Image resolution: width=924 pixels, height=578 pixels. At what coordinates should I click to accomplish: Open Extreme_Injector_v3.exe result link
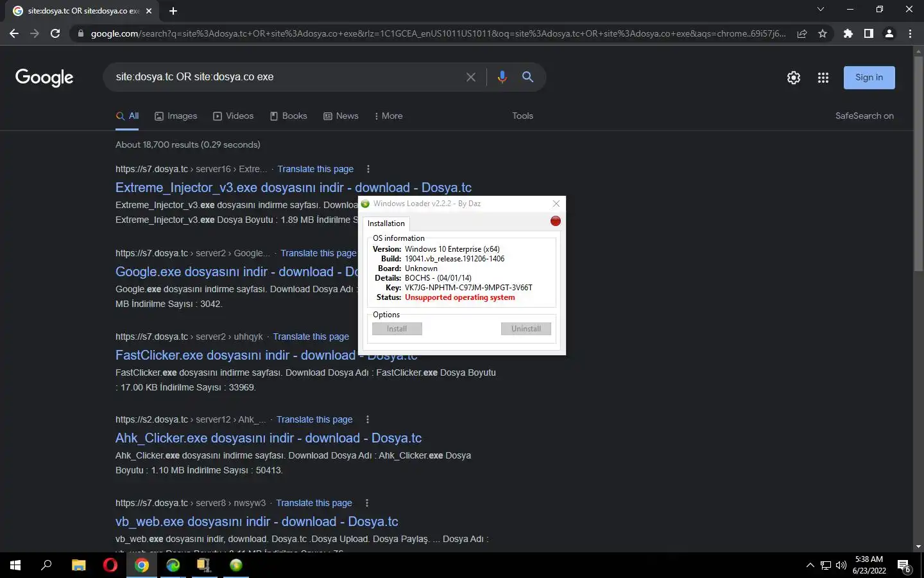click(293, 188)
